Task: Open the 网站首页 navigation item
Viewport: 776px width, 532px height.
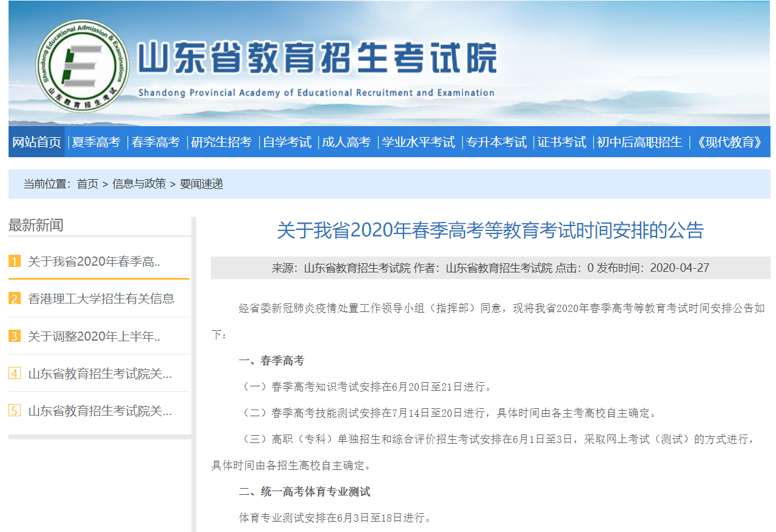Action: pyautogui.click(x=37, y=142)
